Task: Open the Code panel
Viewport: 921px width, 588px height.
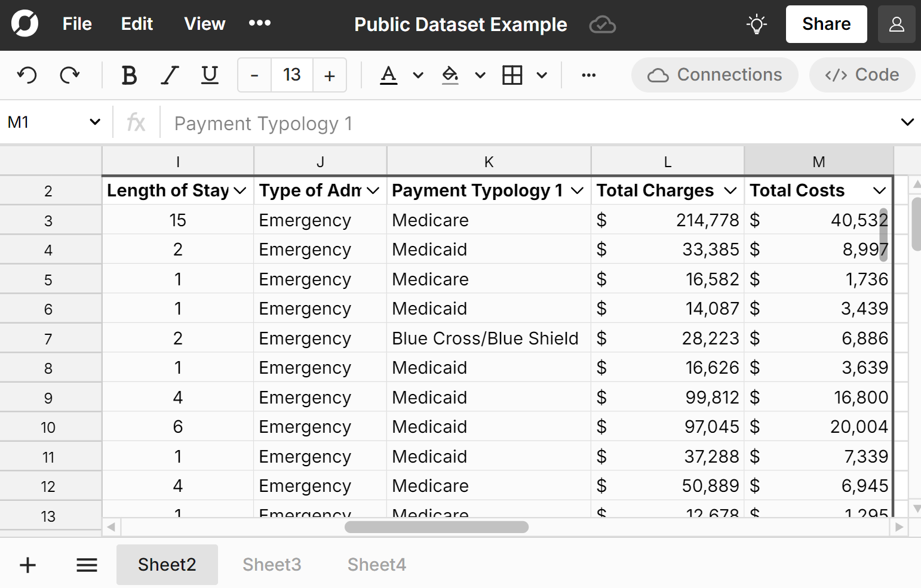Action: click(x=862, y=75)
